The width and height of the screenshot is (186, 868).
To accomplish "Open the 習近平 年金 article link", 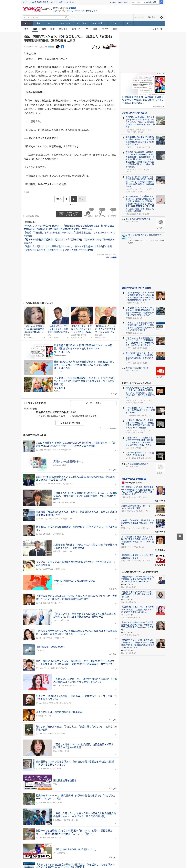I will (75, 478).
